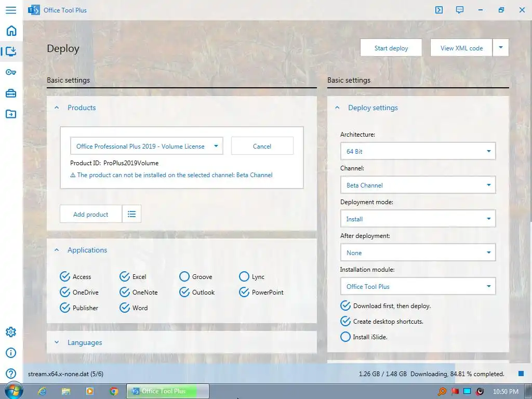Viewport: 532px width, 399px height.
Task: Uncheck the Word application
Action: (x=125, y=308)
